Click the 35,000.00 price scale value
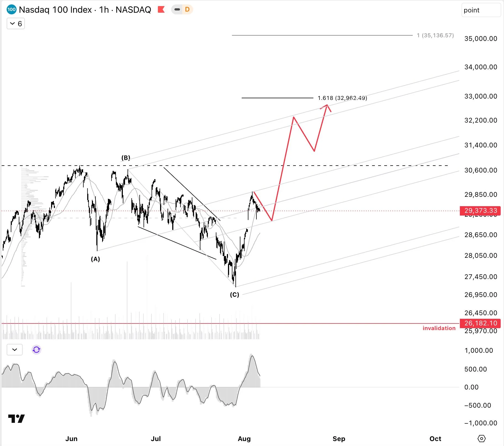The height and width of the screenshot is (446, 504). tap(481, 39)
